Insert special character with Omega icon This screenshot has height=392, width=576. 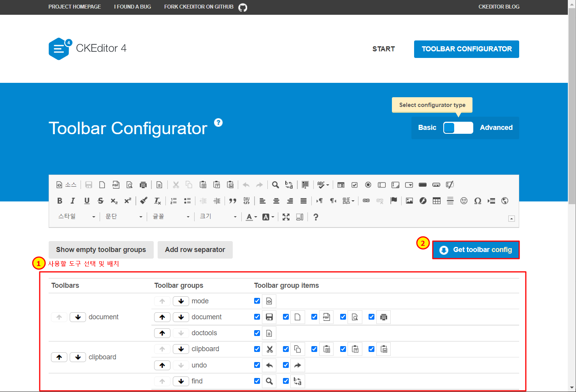478,201
